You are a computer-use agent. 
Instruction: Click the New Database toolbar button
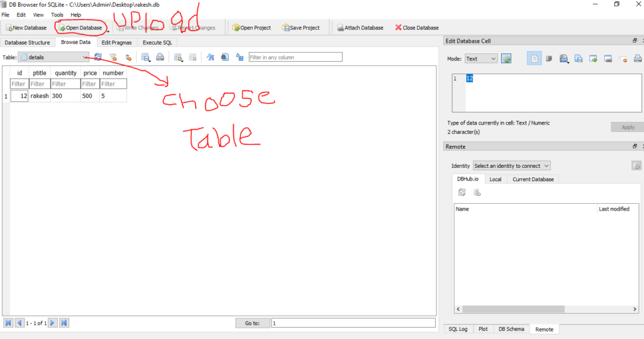(26, 28)
